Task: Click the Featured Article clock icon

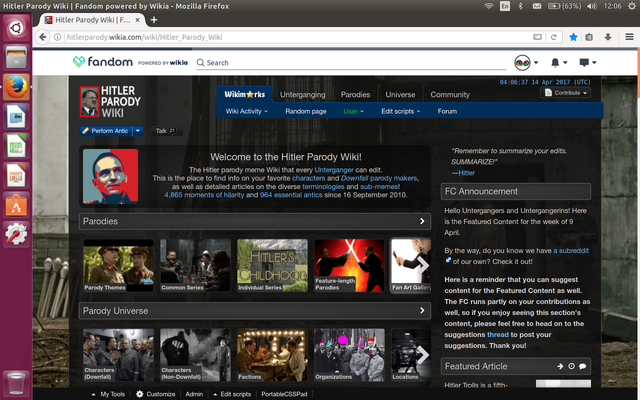Action: [x=571, y=366]
